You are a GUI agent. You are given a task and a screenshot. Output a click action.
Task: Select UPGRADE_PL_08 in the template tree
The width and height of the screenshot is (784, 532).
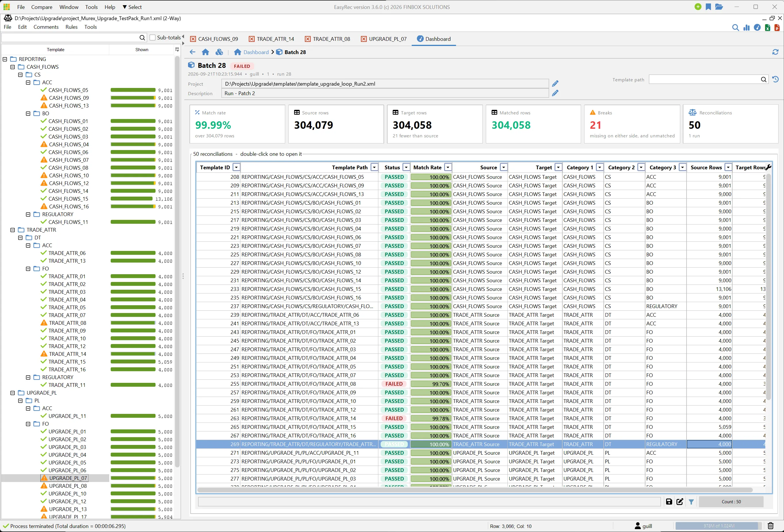[68, 486]
